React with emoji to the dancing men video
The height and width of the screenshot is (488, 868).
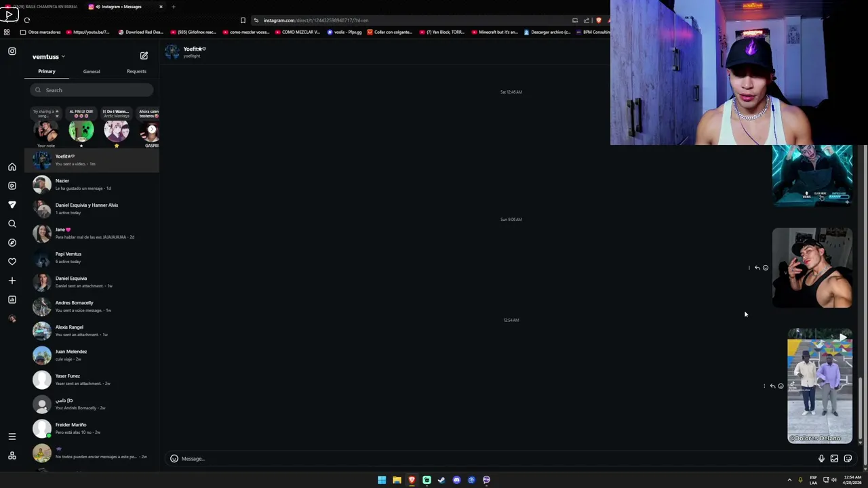click(x=781, y=386)
